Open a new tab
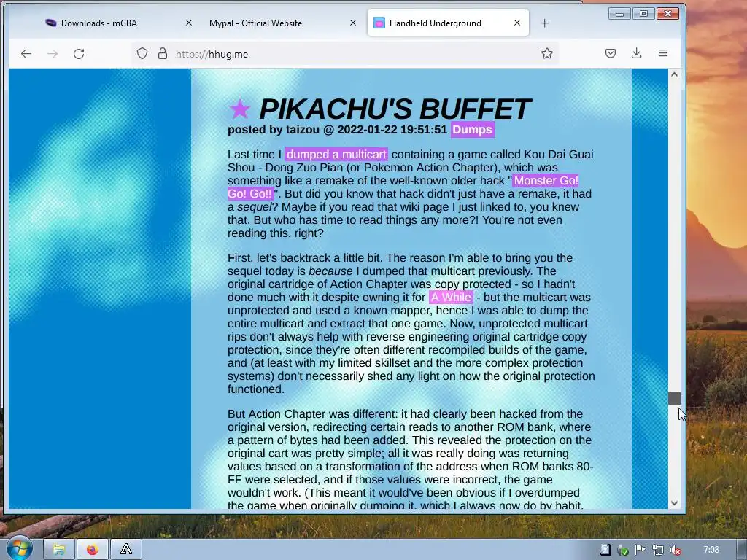This screenshot has height=560, width=747. click(x=544, y=23)
